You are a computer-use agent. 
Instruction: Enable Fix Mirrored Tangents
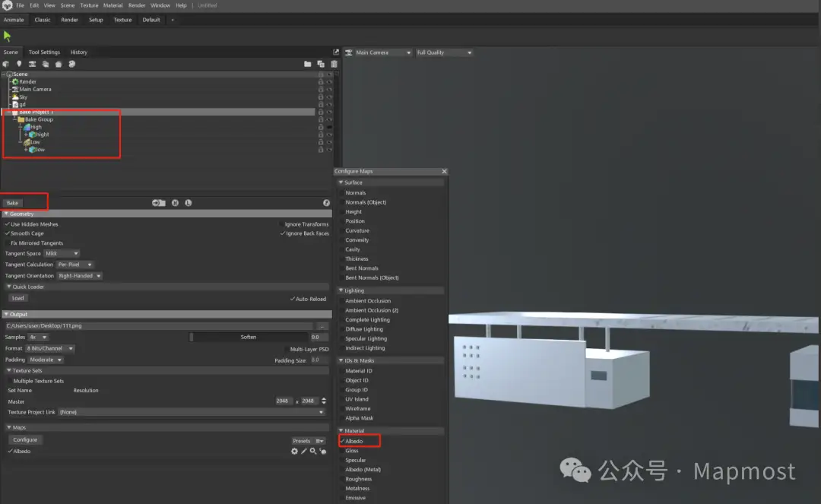[x=8, y=242]
